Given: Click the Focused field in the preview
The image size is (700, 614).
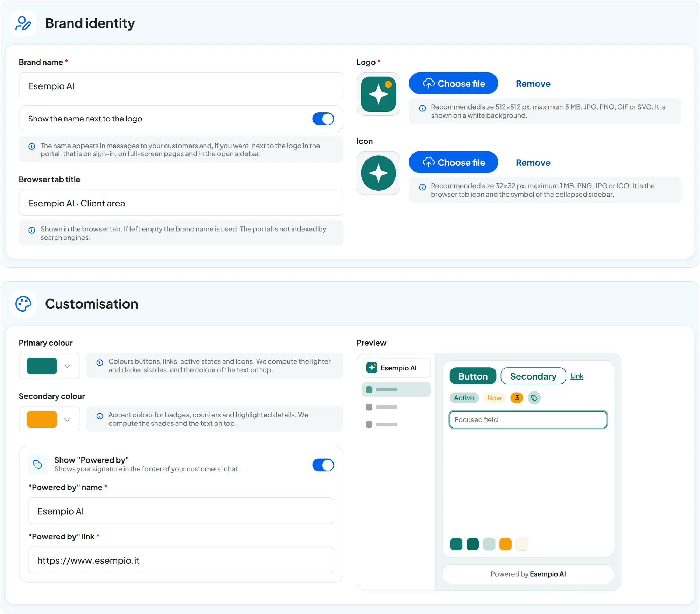Looking at the screenshot, I should (528, 419).
